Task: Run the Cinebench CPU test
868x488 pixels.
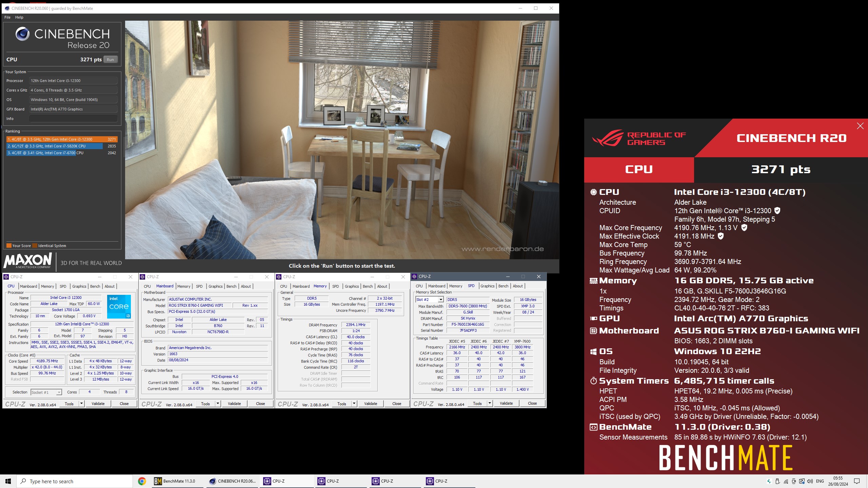Action: point(111,60)
